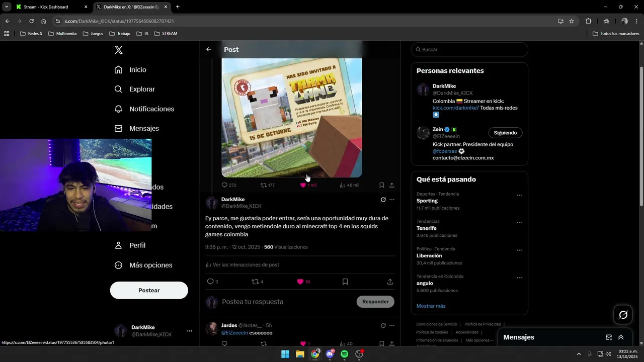Screen dimensions: 644x362
Task: Open DarkMike author name on post
Action: (x=233, y=199)
